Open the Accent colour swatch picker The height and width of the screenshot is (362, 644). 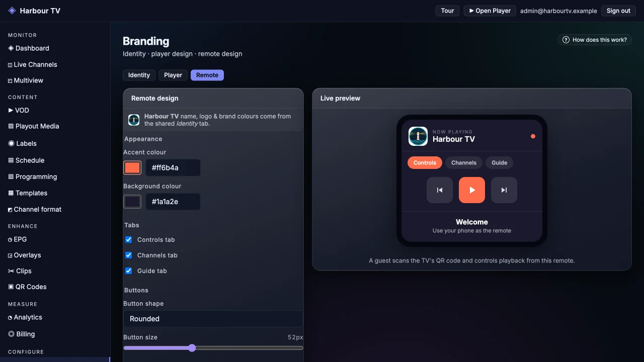click(x=132, y=168)
